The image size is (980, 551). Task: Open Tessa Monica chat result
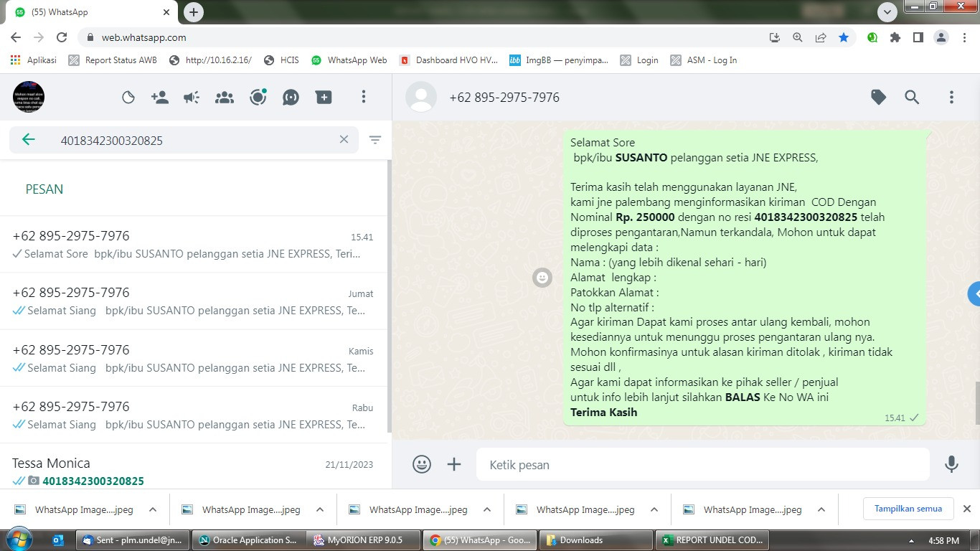coord(193,466)
